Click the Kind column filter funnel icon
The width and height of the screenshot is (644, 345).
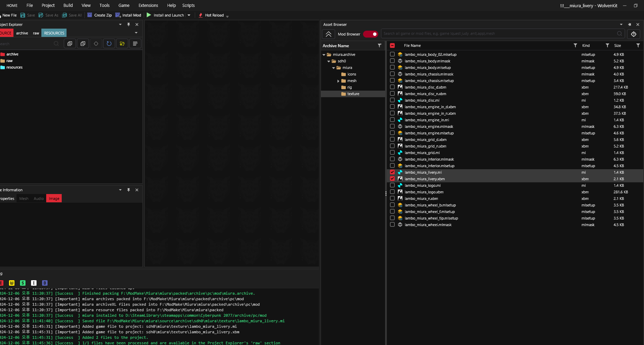(607, 45)
